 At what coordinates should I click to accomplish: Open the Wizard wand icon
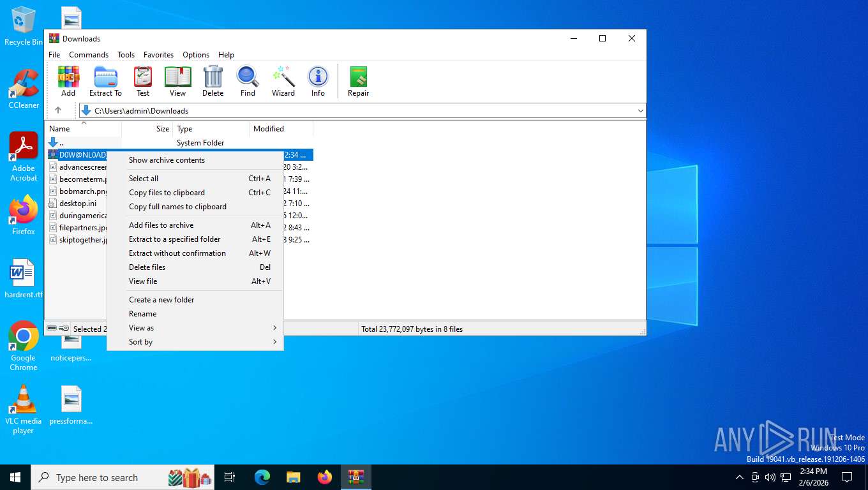(283, 81)
